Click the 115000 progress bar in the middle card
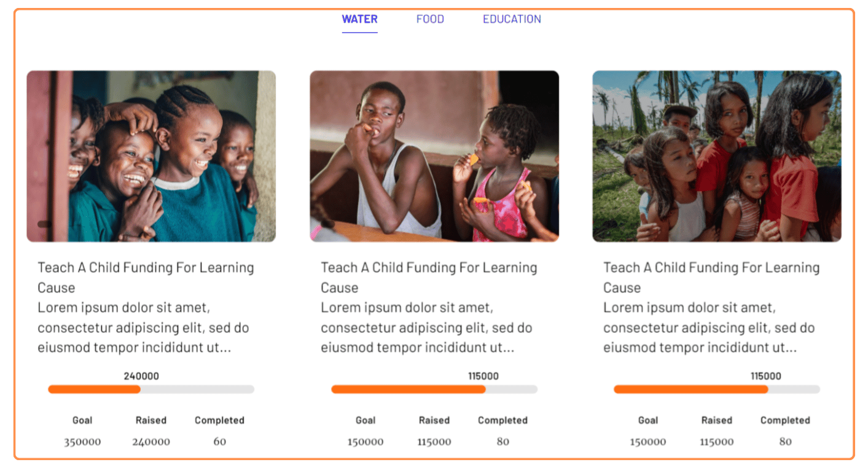Viewport: 868px width, 473px height. tap(434, 389)
